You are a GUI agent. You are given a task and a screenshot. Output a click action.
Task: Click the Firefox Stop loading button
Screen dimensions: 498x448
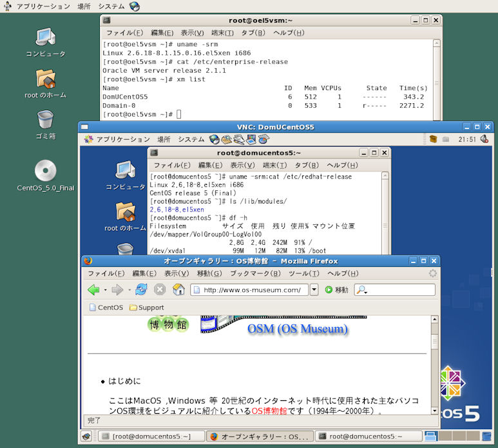(x=160, y=290)
